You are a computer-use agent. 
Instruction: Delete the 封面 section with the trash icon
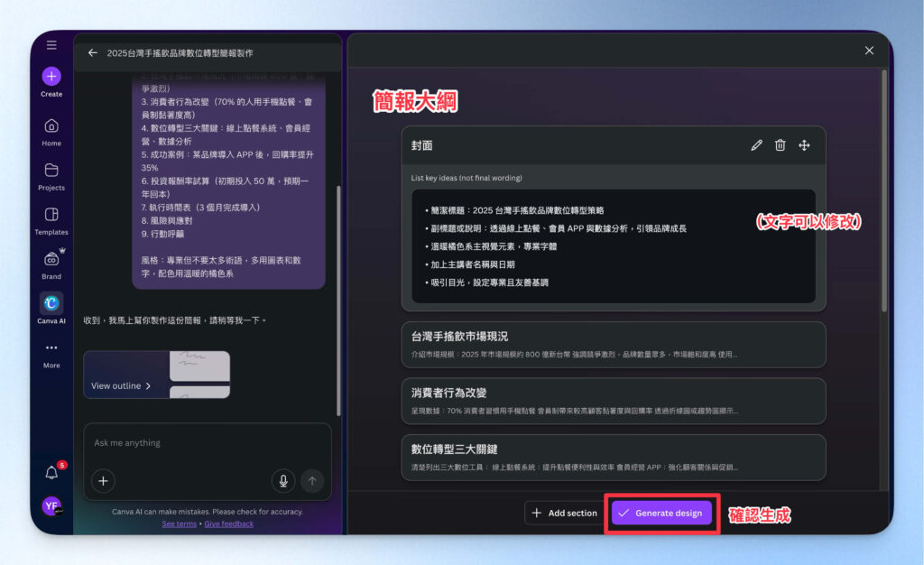[x=780, y=144]
